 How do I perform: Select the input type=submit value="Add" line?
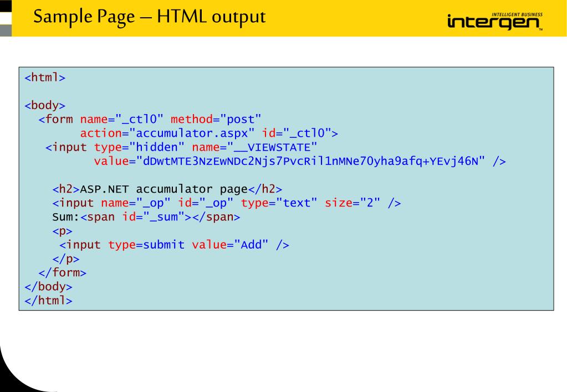click(x=174, y=245)
